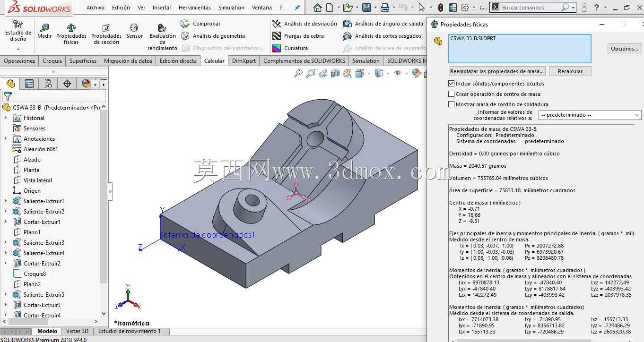Click the rebuild traffic light icon
This screenshot has width=644, height=342.
pyautogui.click(x=441, y=8)
